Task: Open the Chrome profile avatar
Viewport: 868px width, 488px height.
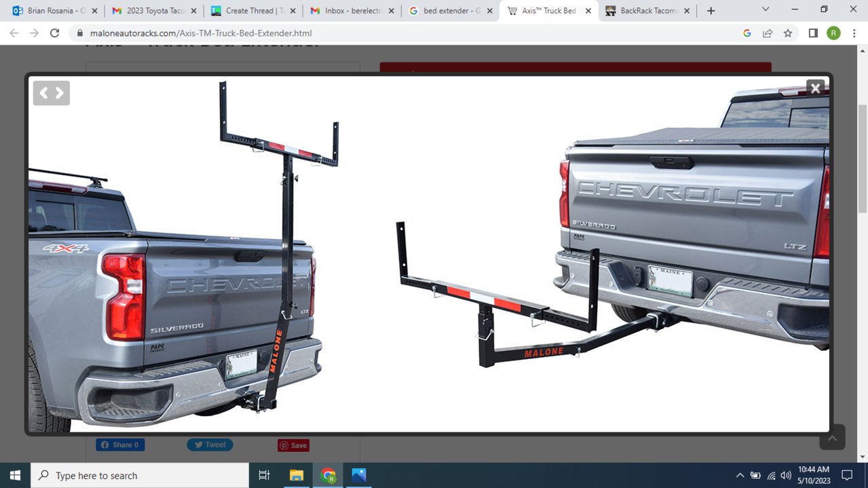Action: coord(833,33)
